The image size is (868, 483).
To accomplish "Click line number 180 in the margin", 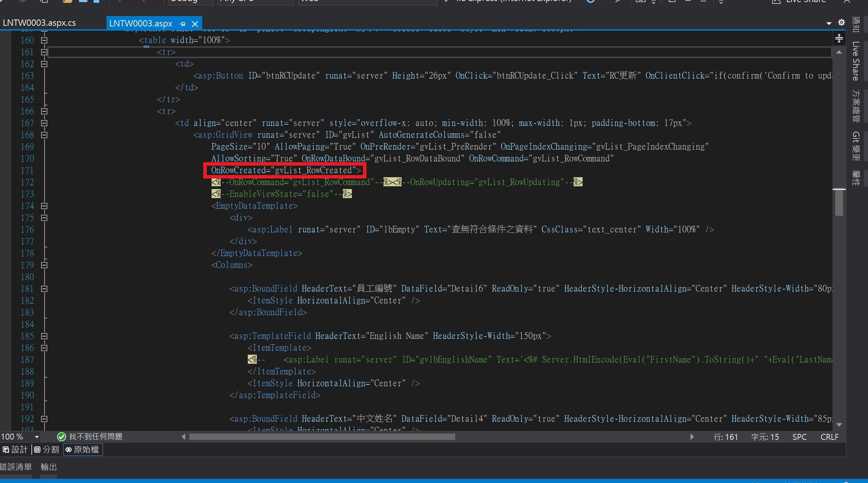I will click(x=27, y=277).
